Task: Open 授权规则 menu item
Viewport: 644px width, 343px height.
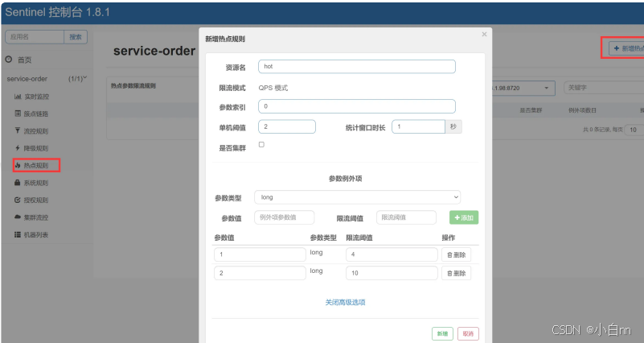Action: coord(35,200)
